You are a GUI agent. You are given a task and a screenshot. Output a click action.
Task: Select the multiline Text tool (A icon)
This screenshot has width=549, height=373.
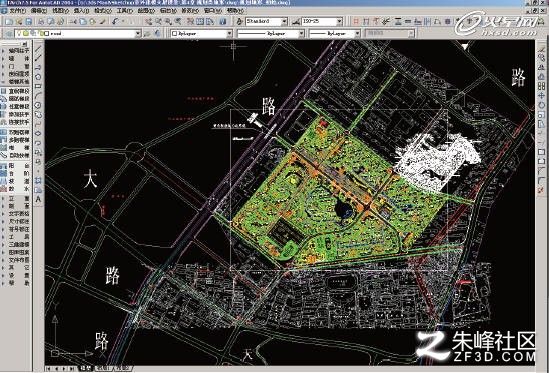click(x=39, y=199)
